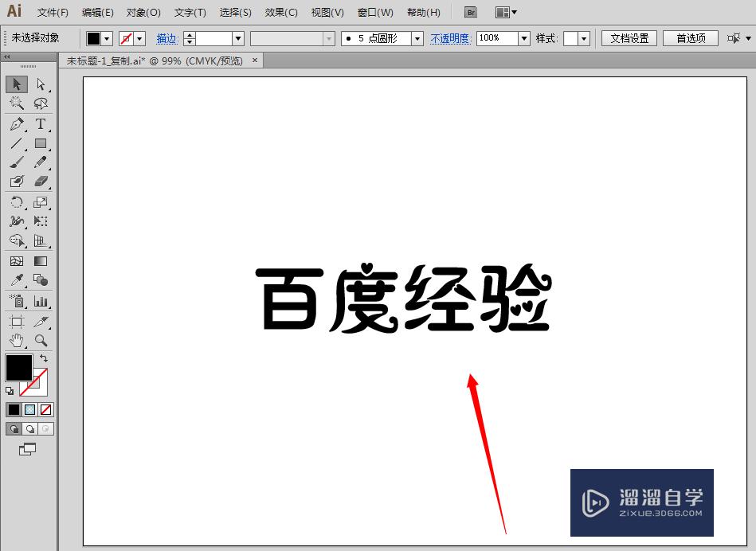This screenshot has height=551, width=756.
Task: Choose the Free Transform tool
Action: [41, 221]
